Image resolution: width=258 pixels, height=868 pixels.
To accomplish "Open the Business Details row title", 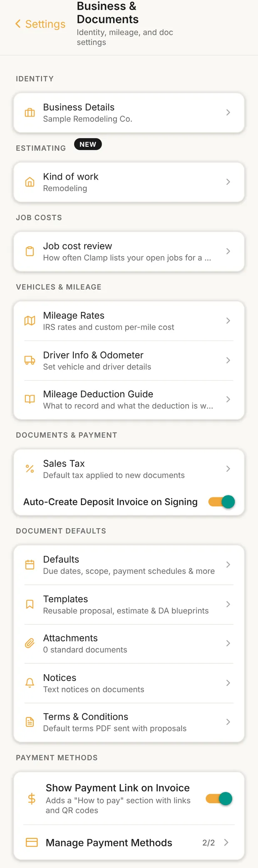I will (x=79, y=107).
